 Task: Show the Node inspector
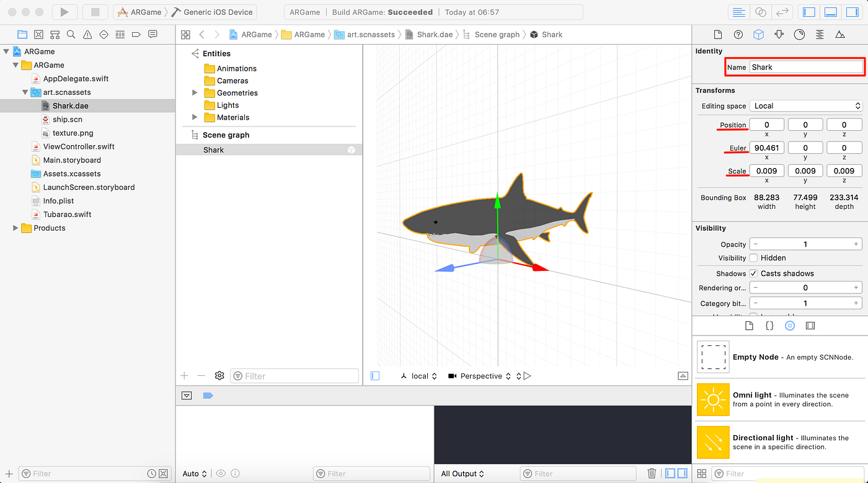tap(758, 35)
